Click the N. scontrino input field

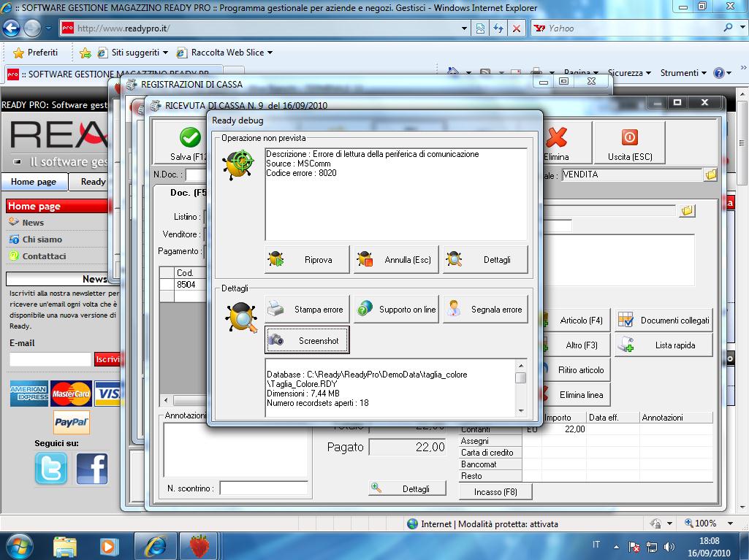[x=264, y=488]
